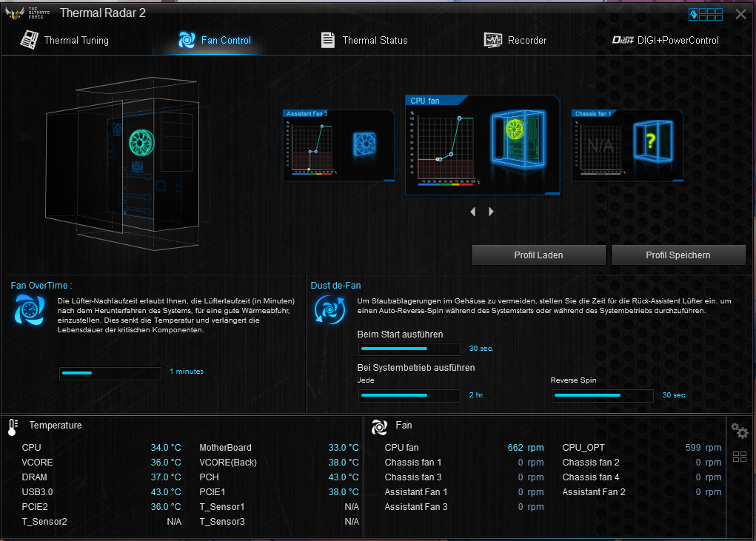
Task: Click the Chassis fan 4 row label
Action: [x=591, y=477]
